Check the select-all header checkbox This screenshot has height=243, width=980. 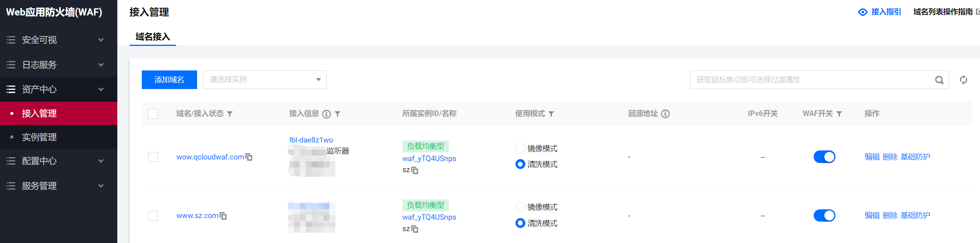153,114
